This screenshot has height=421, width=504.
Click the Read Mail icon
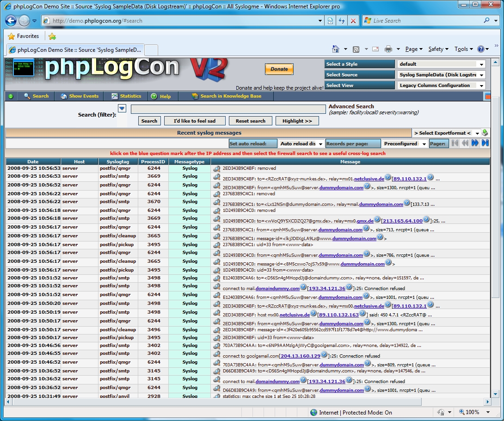pos(375,49)
